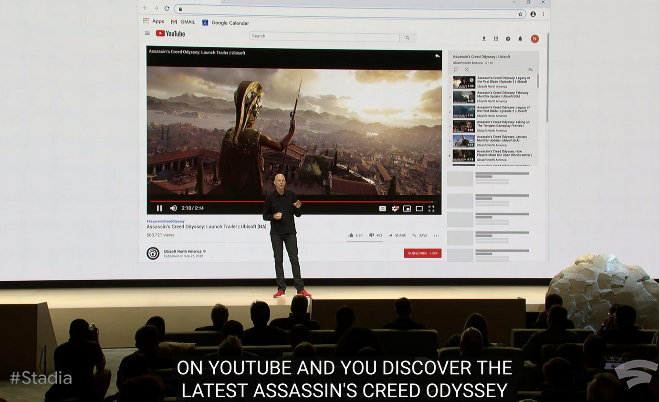Image resolution: width=659 pixels, height=402 pixels.
Task: Focus the YouTube search field
Action: coord(324,37)
